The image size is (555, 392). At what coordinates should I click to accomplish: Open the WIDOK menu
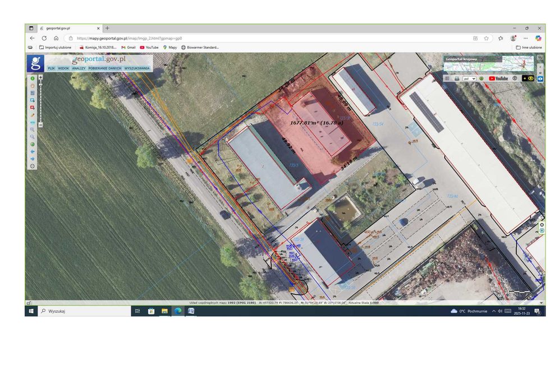(x=63, y=68)
